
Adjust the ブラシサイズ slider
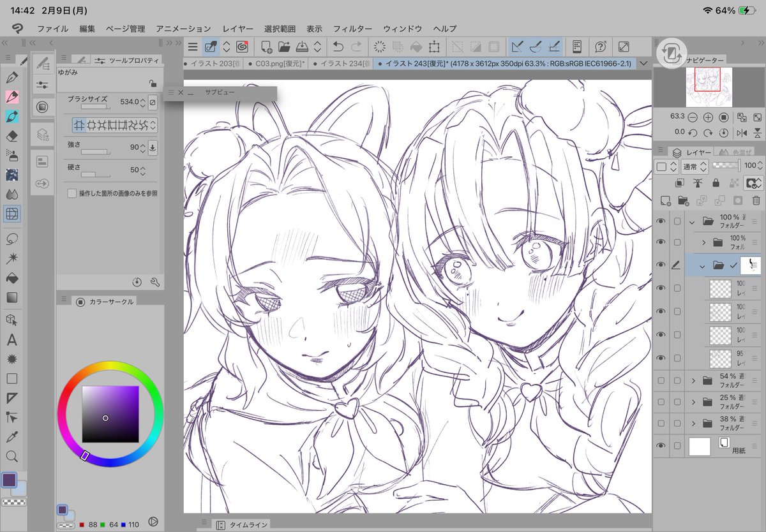pos(96,107)
